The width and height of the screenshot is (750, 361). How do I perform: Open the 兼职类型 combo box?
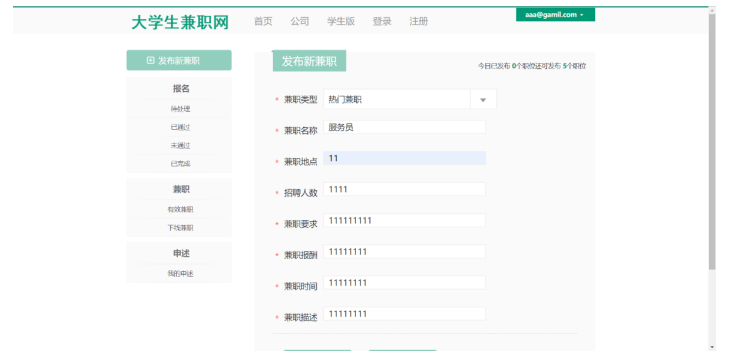coord(410,99)
